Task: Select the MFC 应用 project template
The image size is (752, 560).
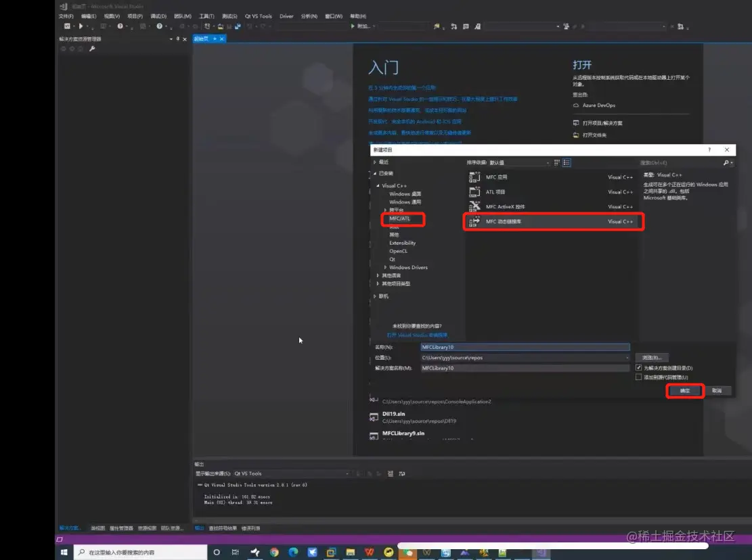Action: point(554,177)
